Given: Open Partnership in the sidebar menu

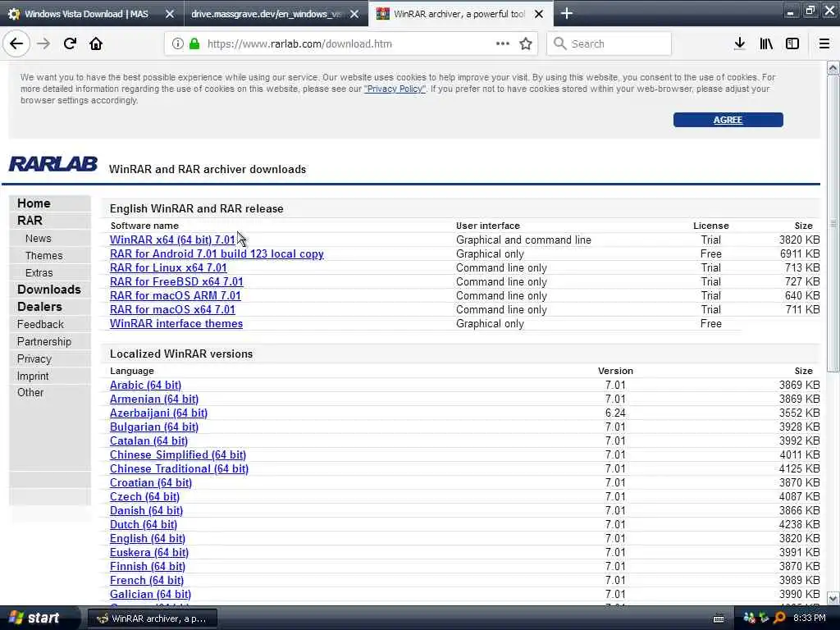Looking at the screenshot, I should click(44, 341).
